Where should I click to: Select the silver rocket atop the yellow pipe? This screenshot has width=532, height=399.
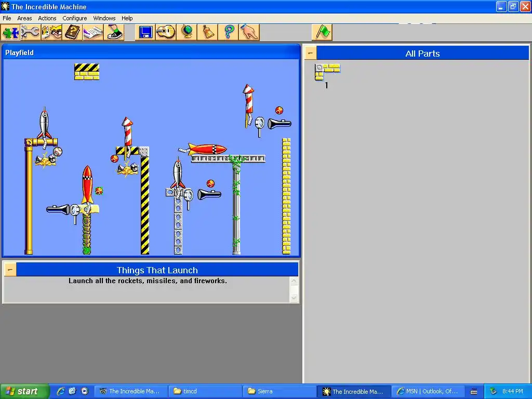(44, 123)
